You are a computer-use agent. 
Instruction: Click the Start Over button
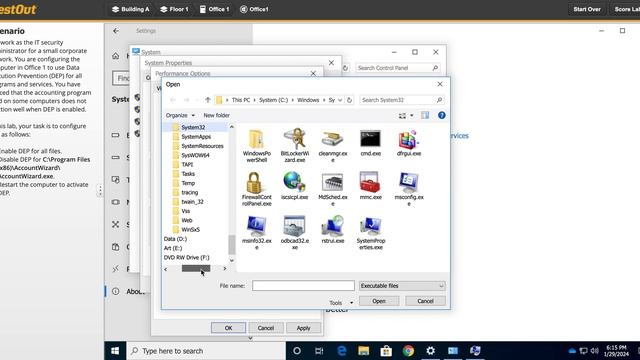tap(587, 9)
